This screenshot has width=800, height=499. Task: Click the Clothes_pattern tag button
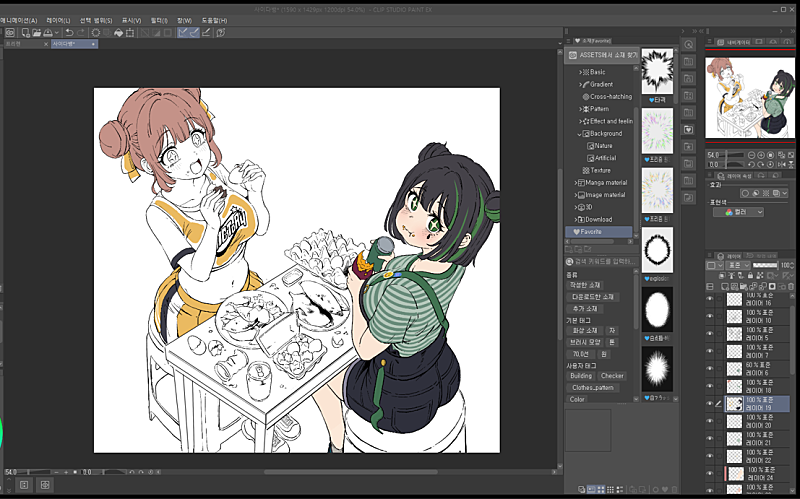click(592, 387)
